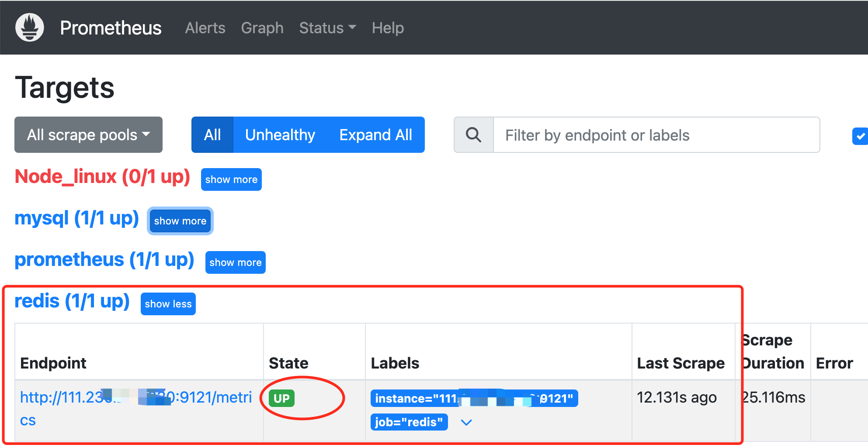
Task: Click the Labels column header
Action: 395,363
